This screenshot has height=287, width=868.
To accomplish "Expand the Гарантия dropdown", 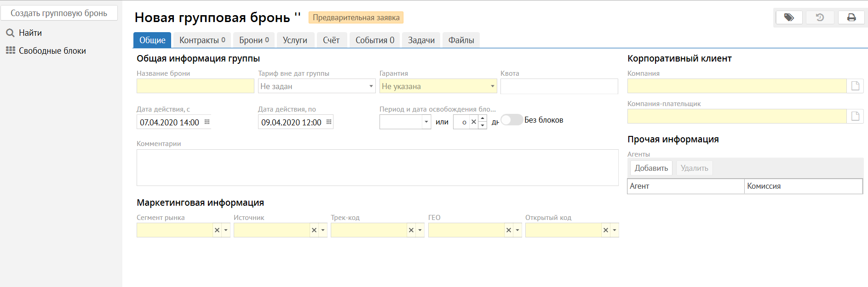I will click(492, 86).
